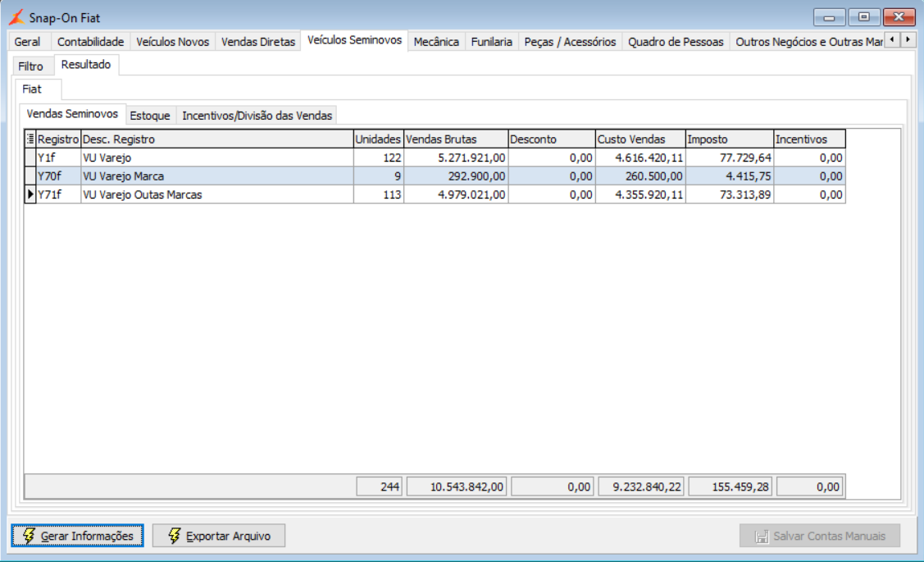This screenshot has width=924, height=562.
Task: Click the 122 units cell
Action: 378,158
